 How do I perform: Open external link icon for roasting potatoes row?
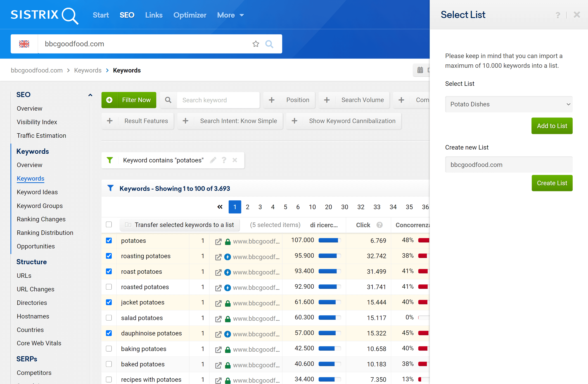tap(218, 257)
